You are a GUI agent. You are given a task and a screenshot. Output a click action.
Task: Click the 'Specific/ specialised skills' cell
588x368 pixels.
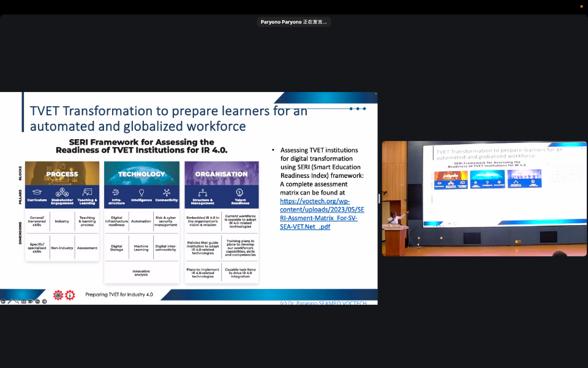tap(37, 248)
